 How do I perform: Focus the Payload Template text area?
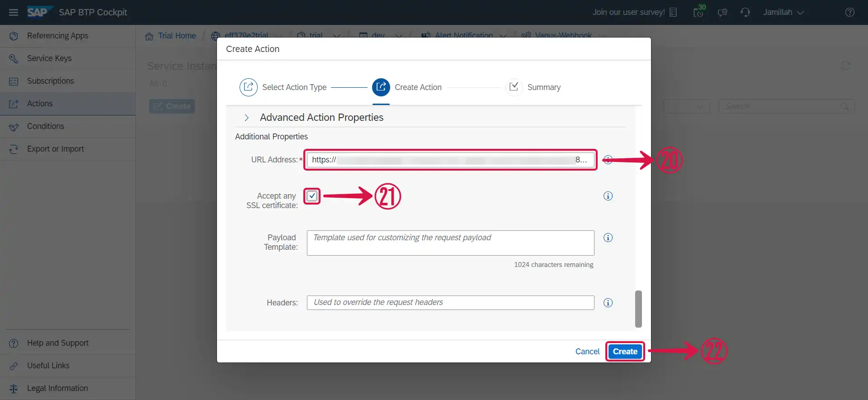click(450, 243)
